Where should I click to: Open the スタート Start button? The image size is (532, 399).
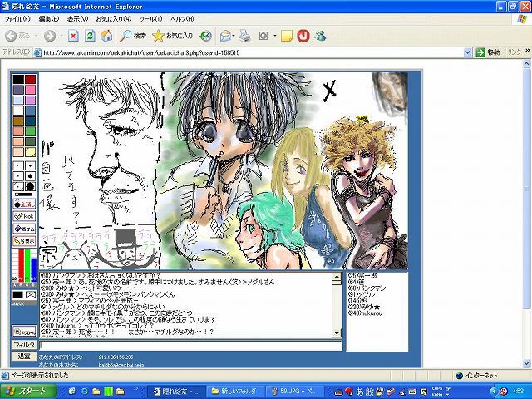click(28, 391)
